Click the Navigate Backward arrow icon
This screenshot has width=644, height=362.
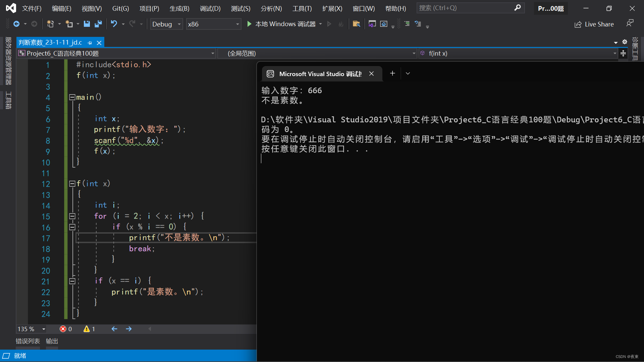click(x=16, y=24)
